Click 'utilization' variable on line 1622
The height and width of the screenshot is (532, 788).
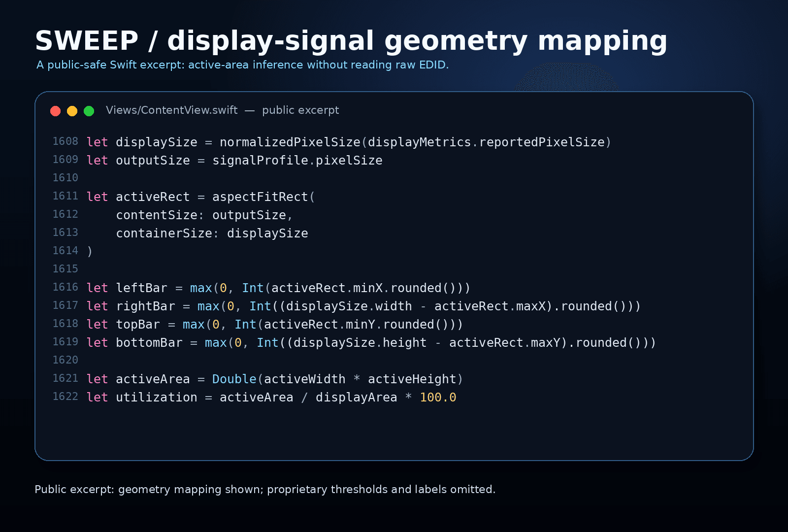point(157,398)
